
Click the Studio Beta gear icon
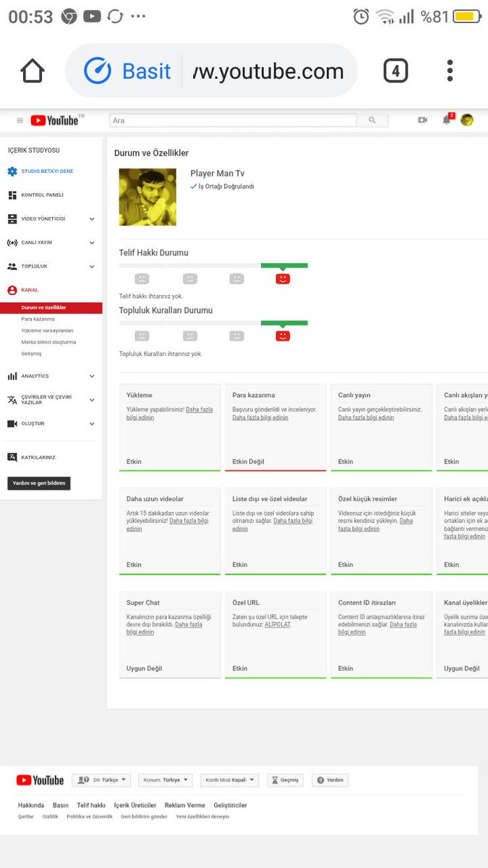(x=12, y=171)
